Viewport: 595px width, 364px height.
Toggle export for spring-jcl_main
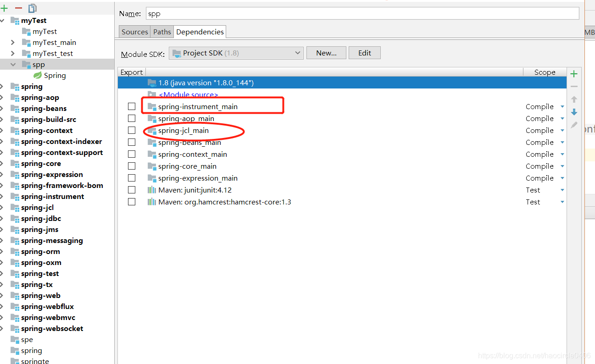(x=132, y=130)
